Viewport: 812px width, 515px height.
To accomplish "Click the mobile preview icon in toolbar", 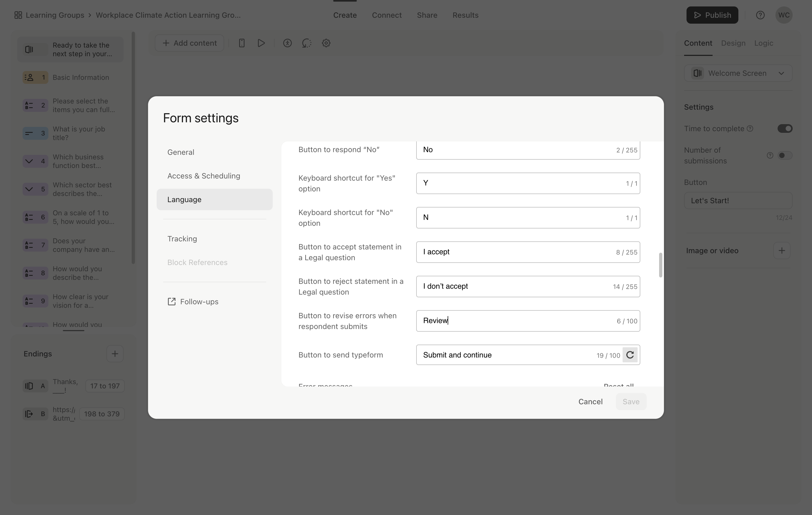I will click(x=242, y=43).
